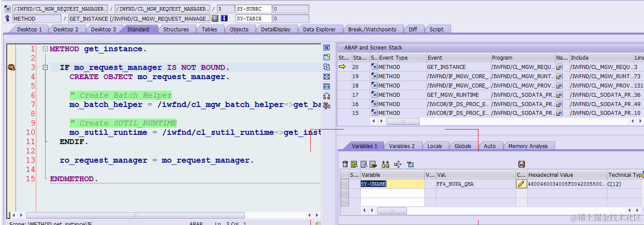The image size is (644, 225).
Task: Switch to the Auto tab
Action: 490,146
